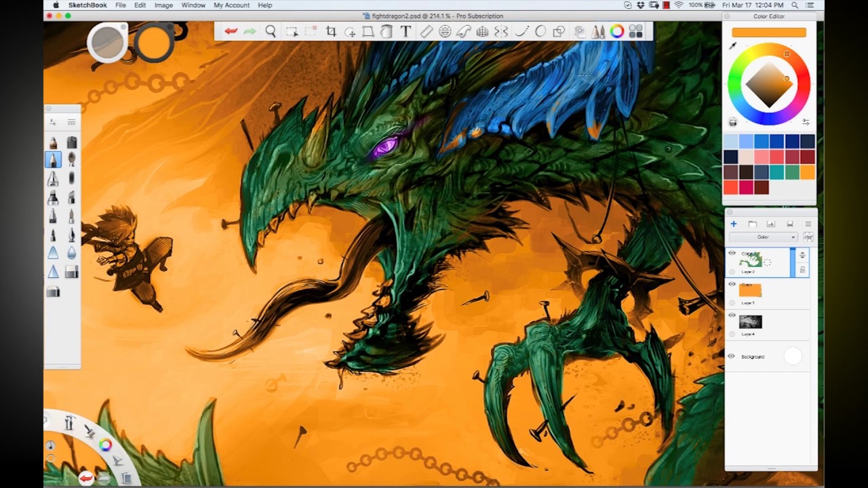
Task: Toggle Background layer visibility eye
Action: pyautogui.click(x=731, y=357)
